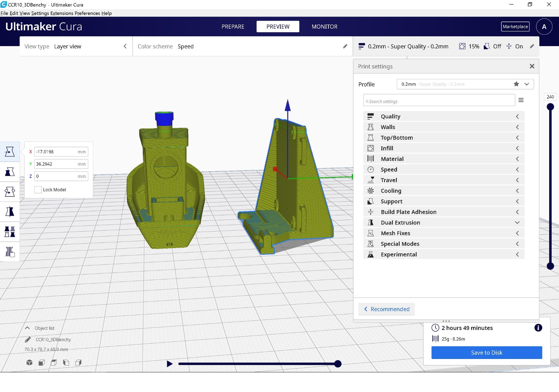This screenshot has width=559, height=392.
Task: Click the print info icon beside time estimate
Action: click(538, 328)
